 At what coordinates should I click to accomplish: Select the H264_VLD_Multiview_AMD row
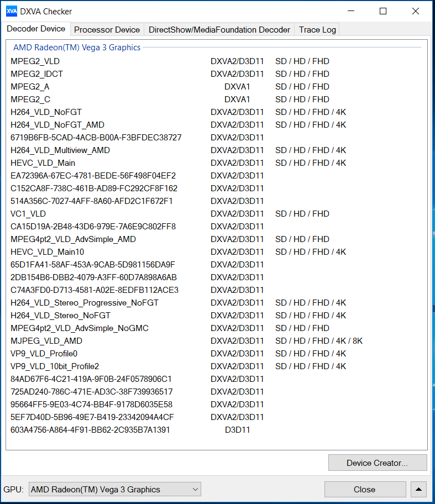(216, 150)
